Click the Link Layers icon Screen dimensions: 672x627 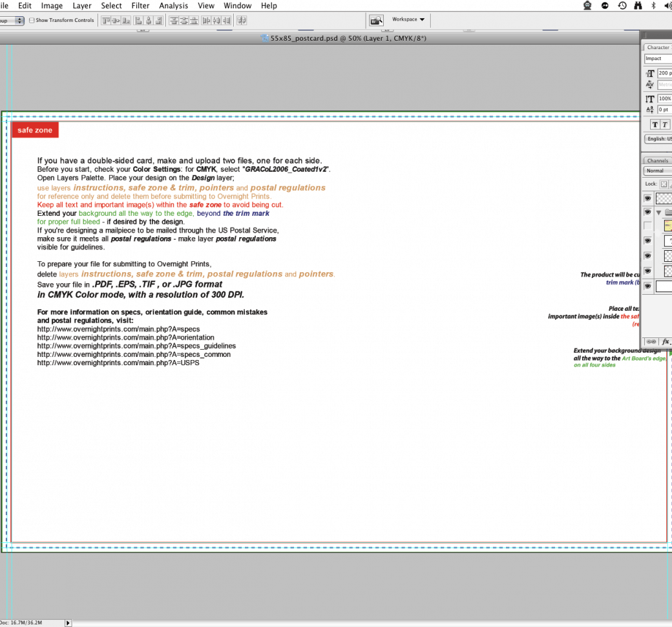(651, 341)
